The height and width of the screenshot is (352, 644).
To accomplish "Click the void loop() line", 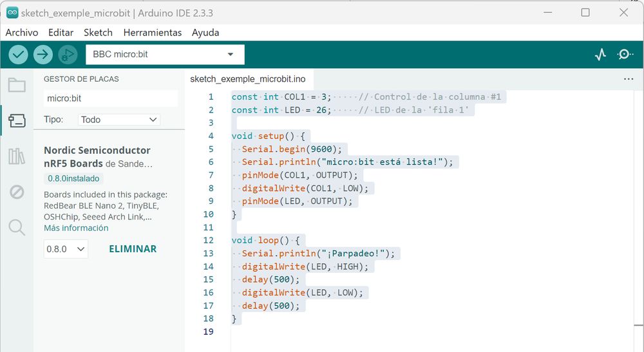I will (x=265, y=240).
